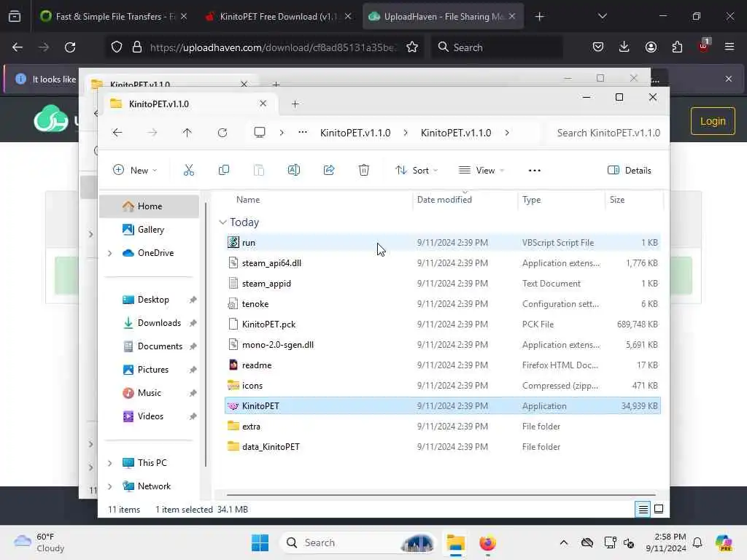
Task: Open the address bar path ellipsis
Action: [x=303, y=133]
